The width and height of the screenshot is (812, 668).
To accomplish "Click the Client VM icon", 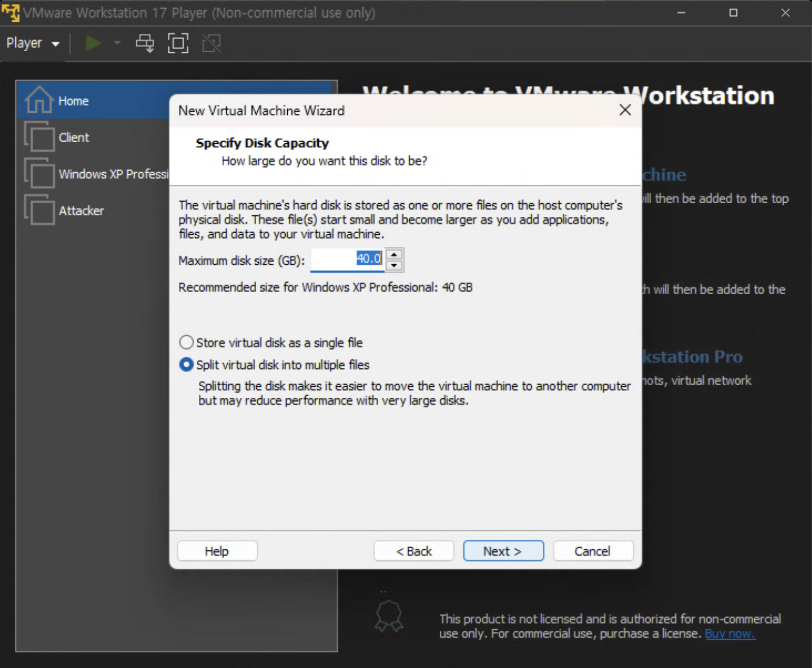I will pyautogui.click(x=39, y=136).
